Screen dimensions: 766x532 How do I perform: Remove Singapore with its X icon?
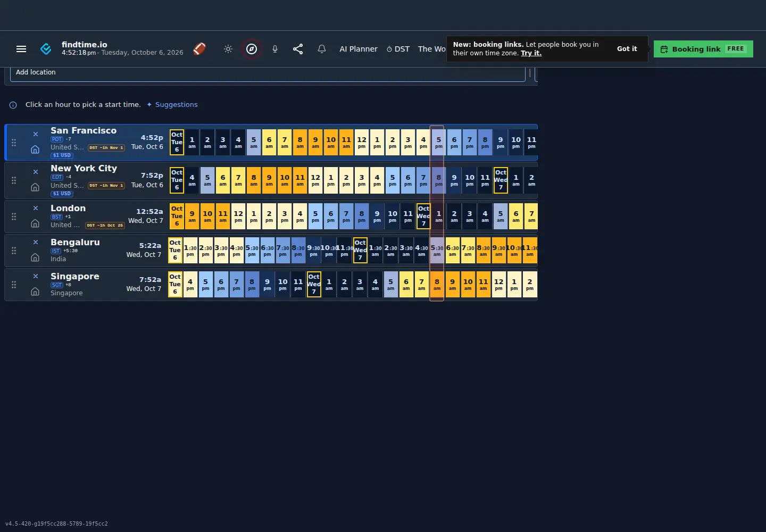(36, 276)
